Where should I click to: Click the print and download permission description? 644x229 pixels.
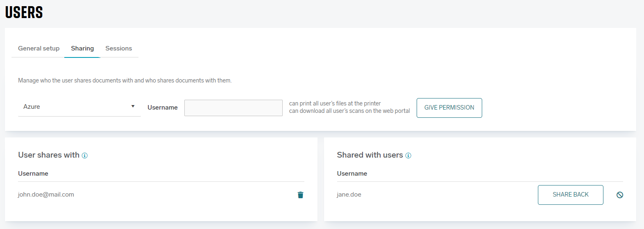349,107
